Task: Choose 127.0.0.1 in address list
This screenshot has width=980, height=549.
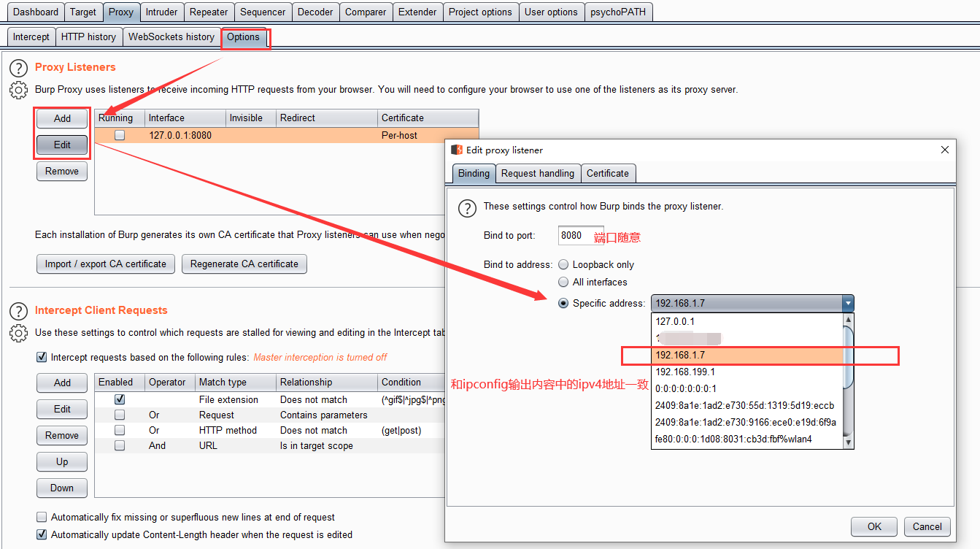Action: coord(746,321)
